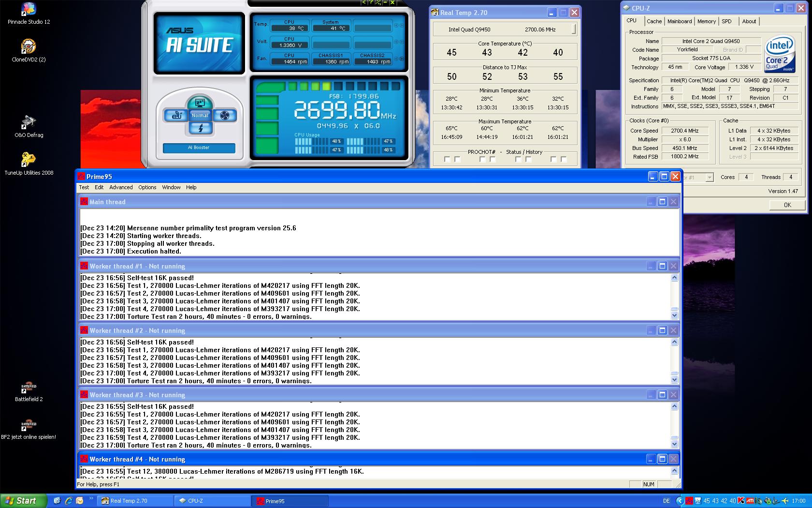Viewport: 812px width, 508px height.
Task: Tick the first PROCHOT# status checkbox
Action: [x=447, y=159]
